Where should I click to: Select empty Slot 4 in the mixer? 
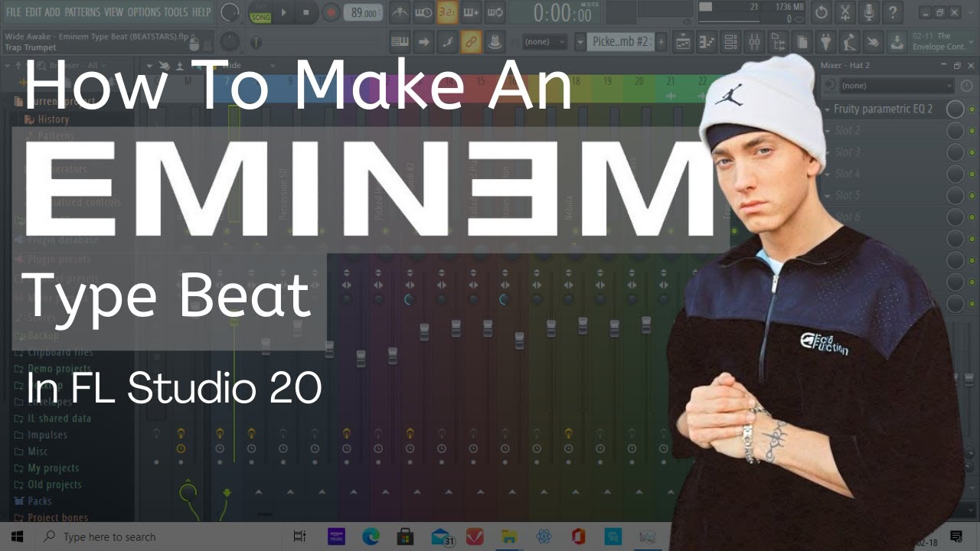point(848,174)
